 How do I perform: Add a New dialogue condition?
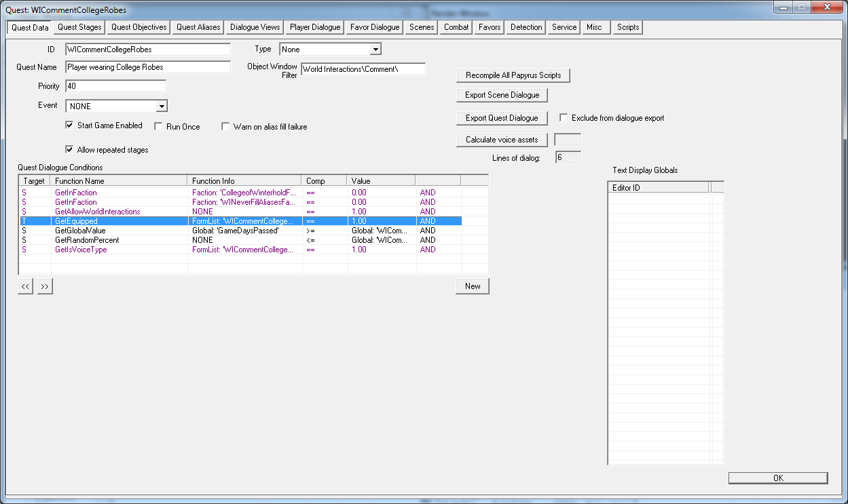(x=473, y=286)
